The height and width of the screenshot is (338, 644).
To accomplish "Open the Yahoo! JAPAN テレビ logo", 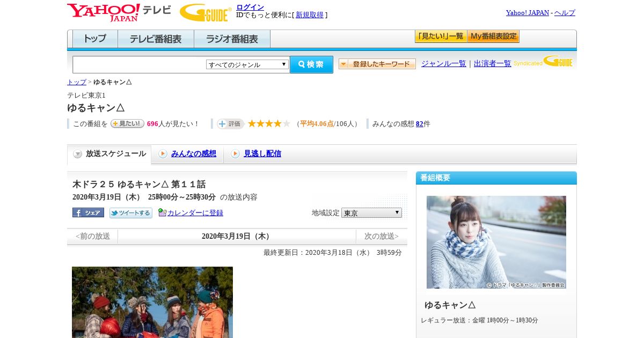I will click(119, 12).
